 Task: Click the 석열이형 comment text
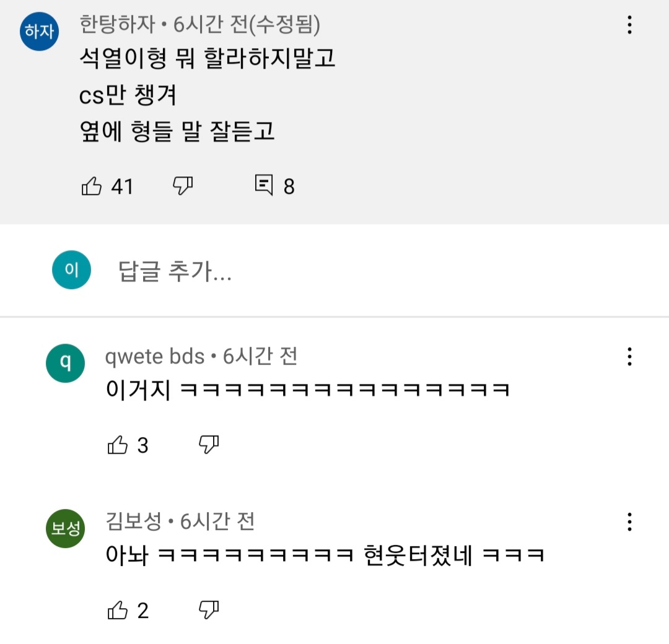[208, 59]
